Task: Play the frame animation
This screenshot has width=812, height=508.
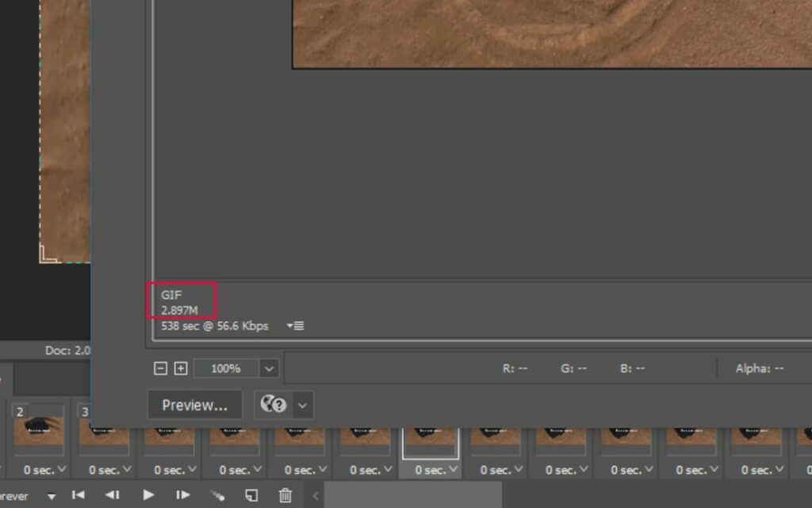Action: pyautogui.click(x=148, y=495)
